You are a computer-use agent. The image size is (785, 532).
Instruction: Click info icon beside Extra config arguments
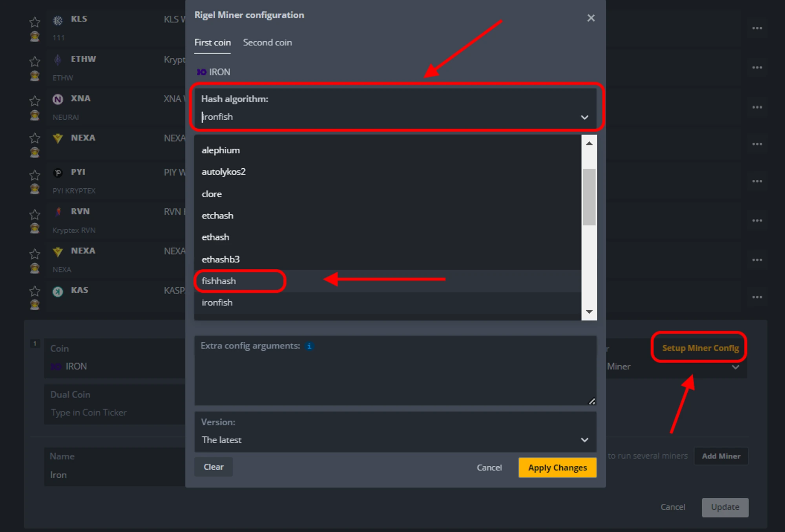click(x=309, y=346)
